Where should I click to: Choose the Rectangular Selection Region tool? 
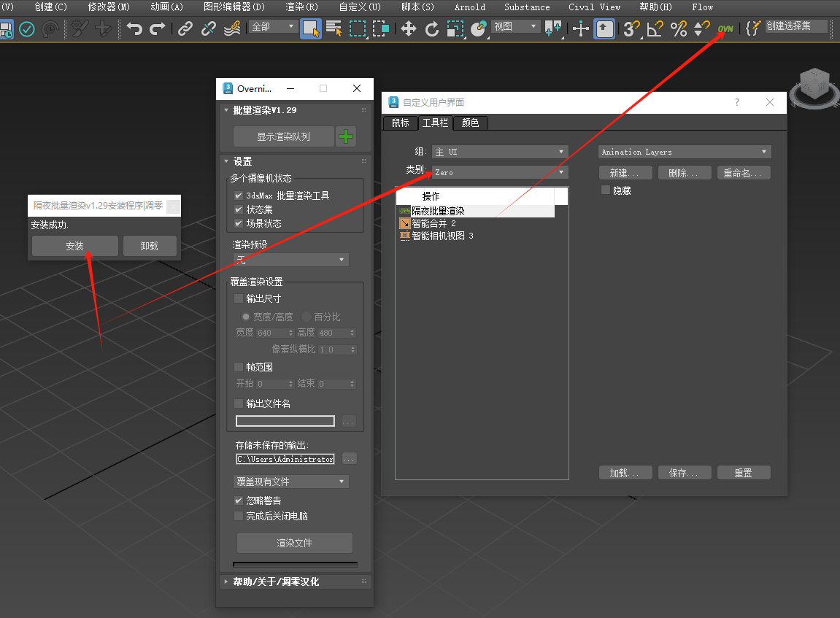358,28
